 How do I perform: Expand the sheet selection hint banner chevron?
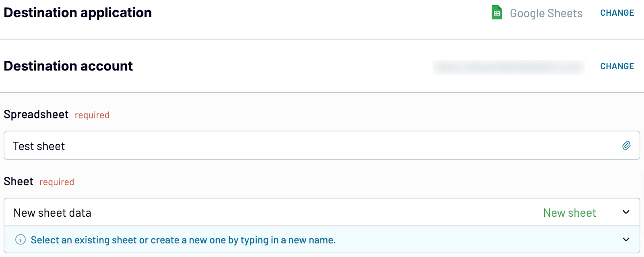pos(626,240)
